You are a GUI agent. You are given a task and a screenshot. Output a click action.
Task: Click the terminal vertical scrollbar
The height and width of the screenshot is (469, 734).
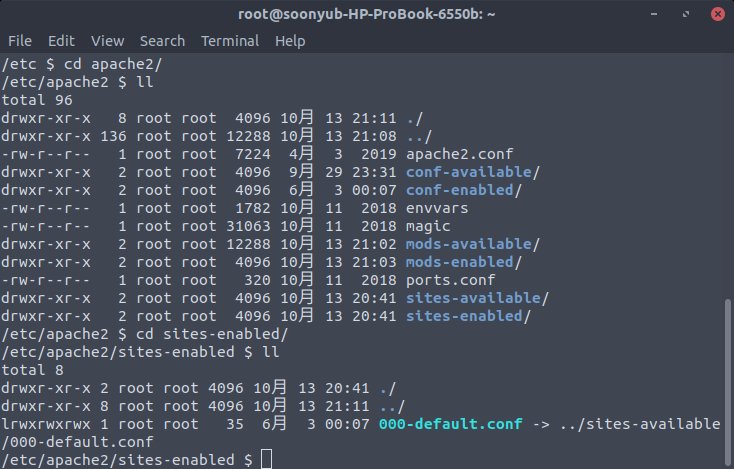point(728,380)
